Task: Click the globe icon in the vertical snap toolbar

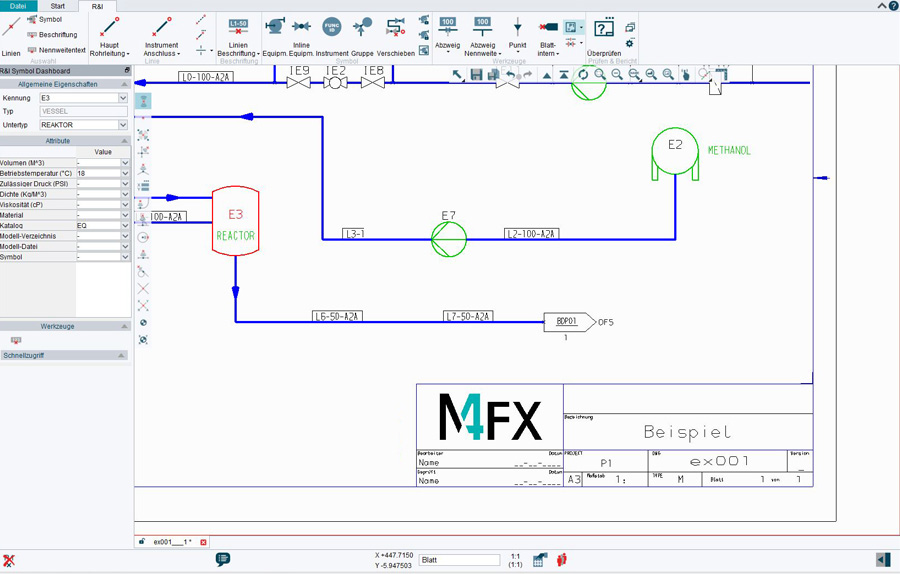Action: [x=143, y=323]
